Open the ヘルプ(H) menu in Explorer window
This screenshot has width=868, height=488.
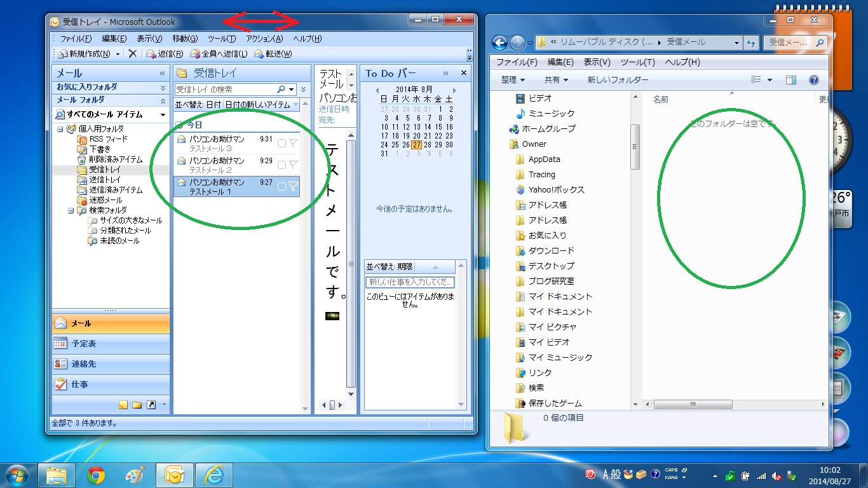pyautogui.click(x=682, y=62)
